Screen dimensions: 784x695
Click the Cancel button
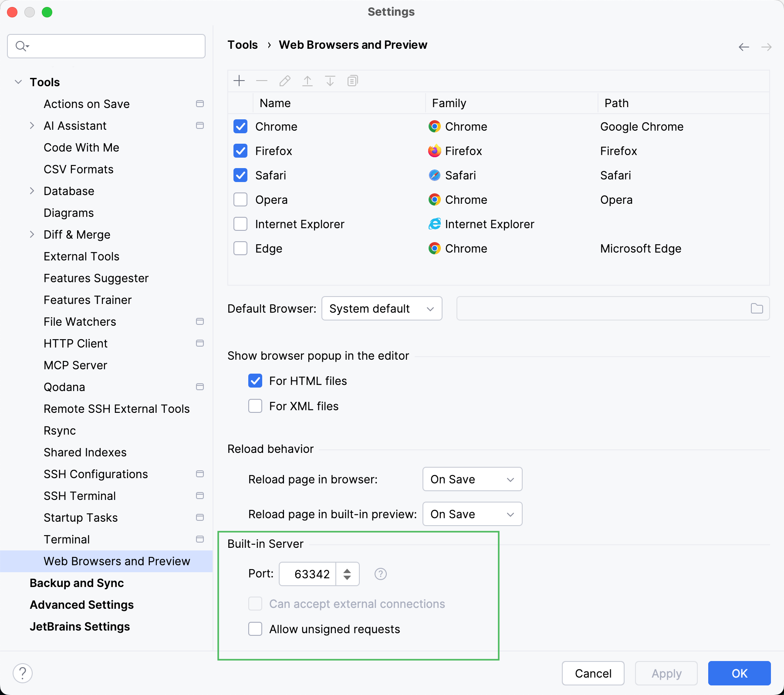pyautogui.click(x=593, y=673)
